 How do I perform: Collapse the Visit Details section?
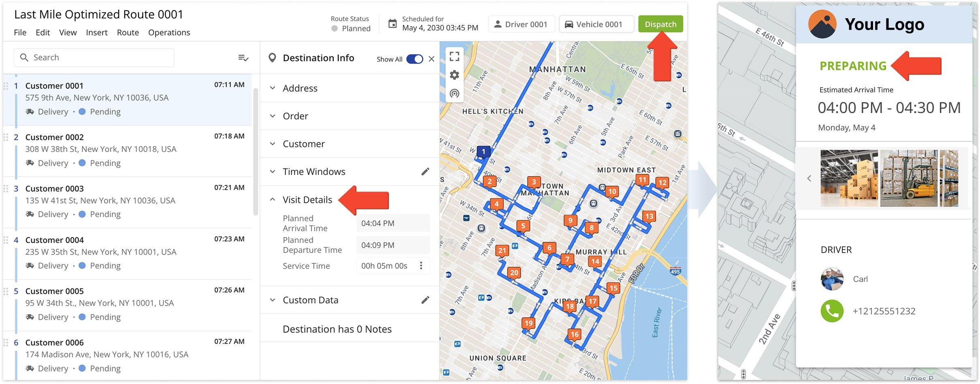coord(273,200)
